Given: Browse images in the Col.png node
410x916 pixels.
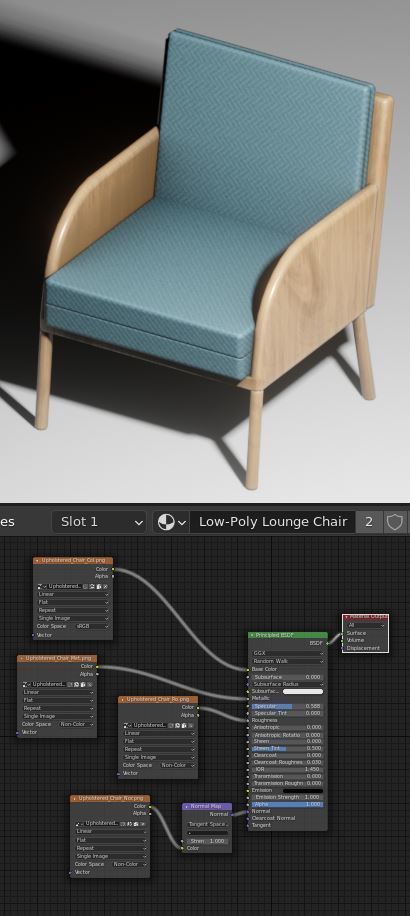Looking at the screenshot, I should (x=43, y=586).
